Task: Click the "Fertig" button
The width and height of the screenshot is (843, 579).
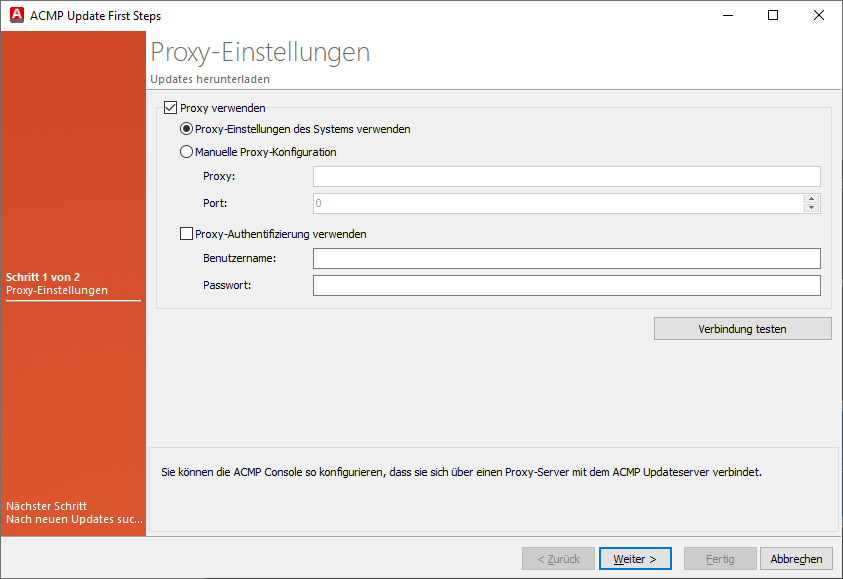Action: [719, 559]
